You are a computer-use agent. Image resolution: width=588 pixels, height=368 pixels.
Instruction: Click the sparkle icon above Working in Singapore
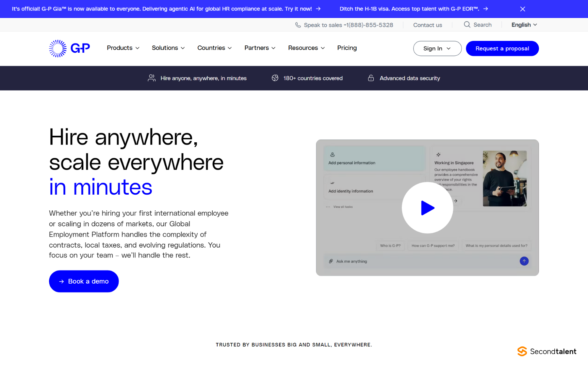tap(438, 154)
